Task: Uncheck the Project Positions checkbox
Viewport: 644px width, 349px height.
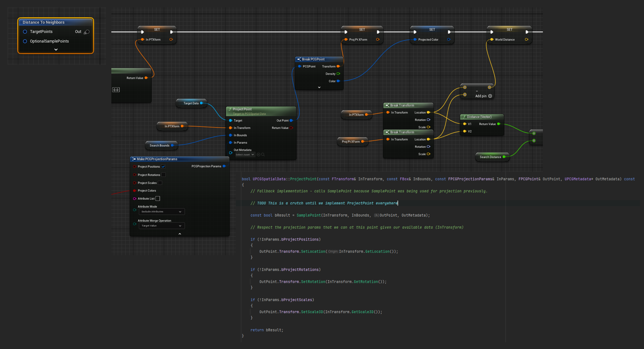Action: point(163,167)
